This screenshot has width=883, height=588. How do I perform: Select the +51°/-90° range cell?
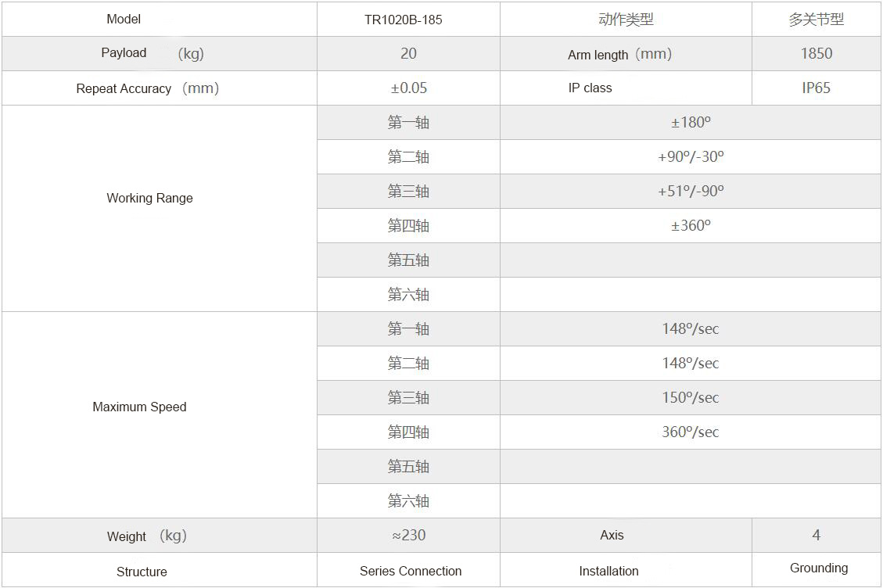click(x=691, y=191)
